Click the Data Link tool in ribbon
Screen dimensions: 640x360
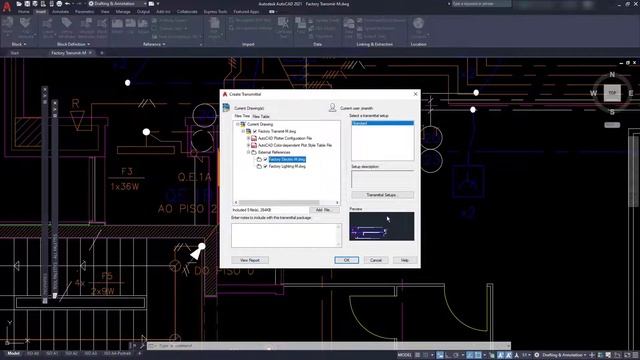[349, 28]
